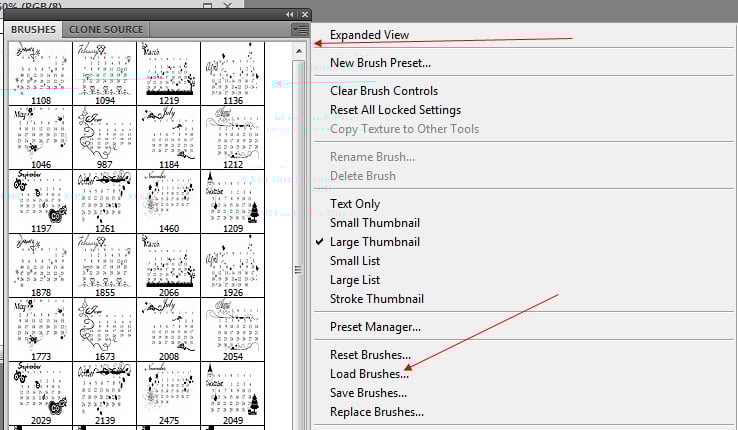738x430 pixels.
Task: Switch brush view to Large List
Action: click(x=355, y=280)
